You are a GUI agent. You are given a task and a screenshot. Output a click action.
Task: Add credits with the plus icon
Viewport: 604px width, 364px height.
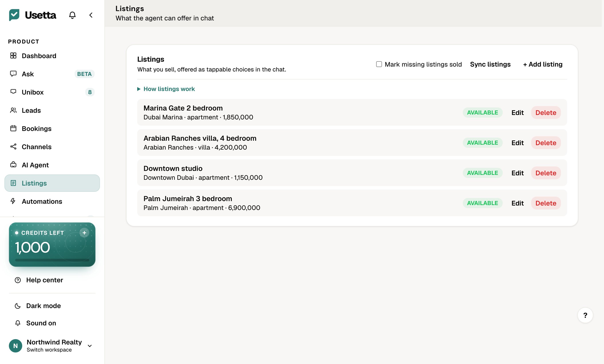[x=84, y=233]
